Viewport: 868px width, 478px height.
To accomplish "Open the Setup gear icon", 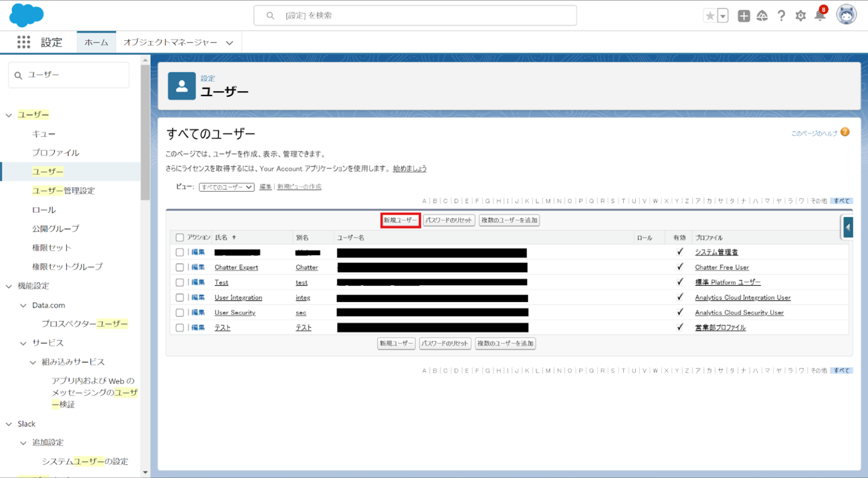I will tap(801, 15).
